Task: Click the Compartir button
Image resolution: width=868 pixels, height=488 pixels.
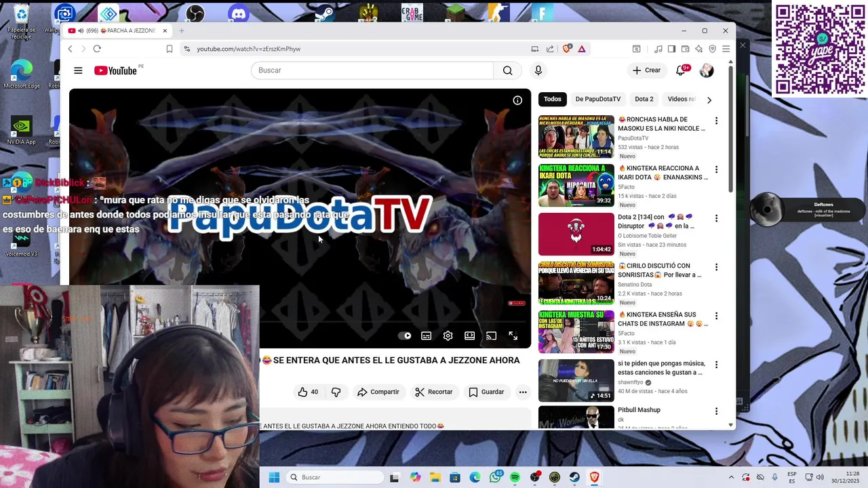Action: 378,392
